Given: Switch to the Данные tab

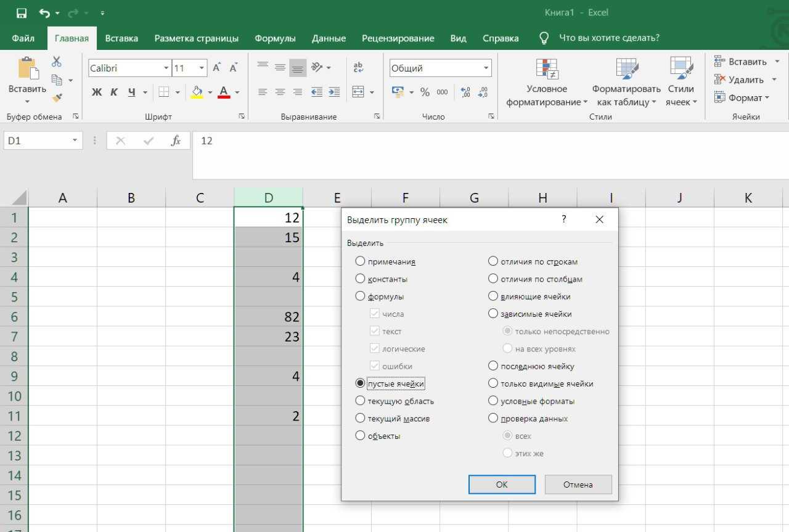Looking at the screenshot, I should point(329,38).
